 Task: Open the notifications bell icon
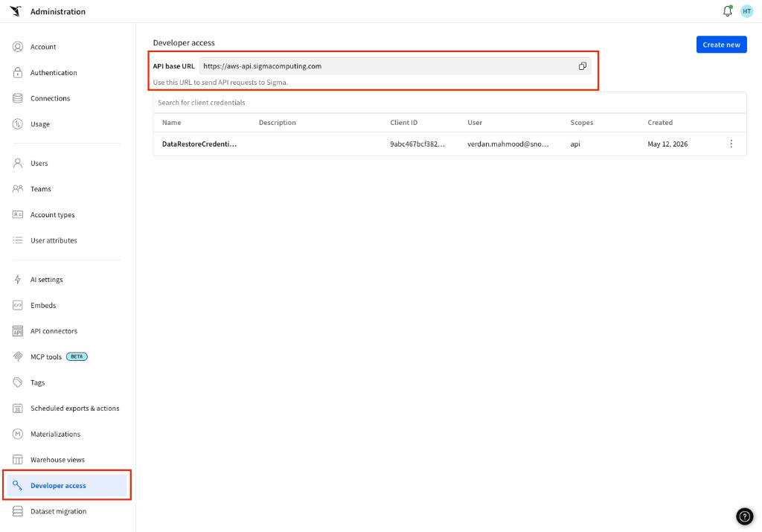[x=728, y=11]
